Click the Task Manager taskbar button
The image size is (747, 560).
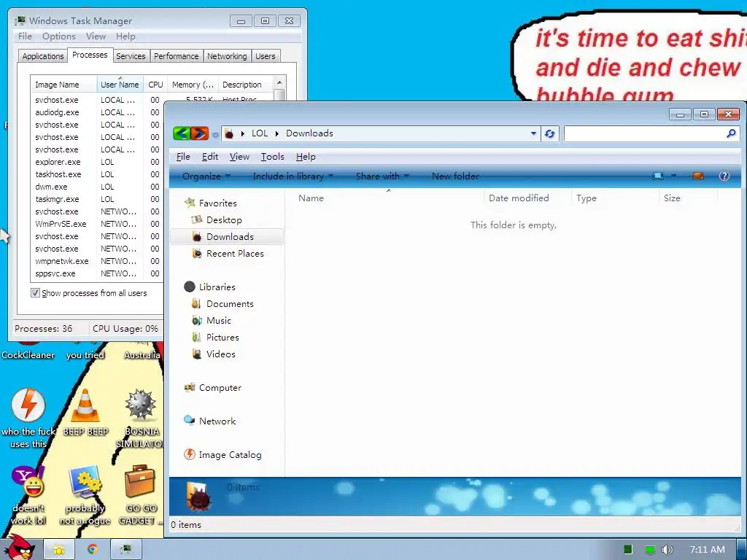[125, 550]
